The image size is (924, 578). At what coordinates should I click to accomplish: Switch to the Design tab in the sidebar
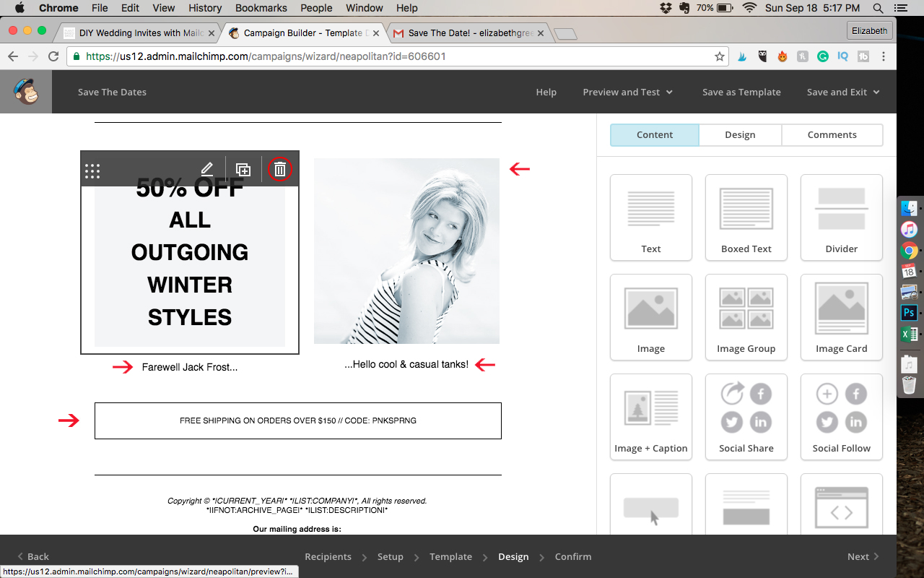[x=740, y=135]
